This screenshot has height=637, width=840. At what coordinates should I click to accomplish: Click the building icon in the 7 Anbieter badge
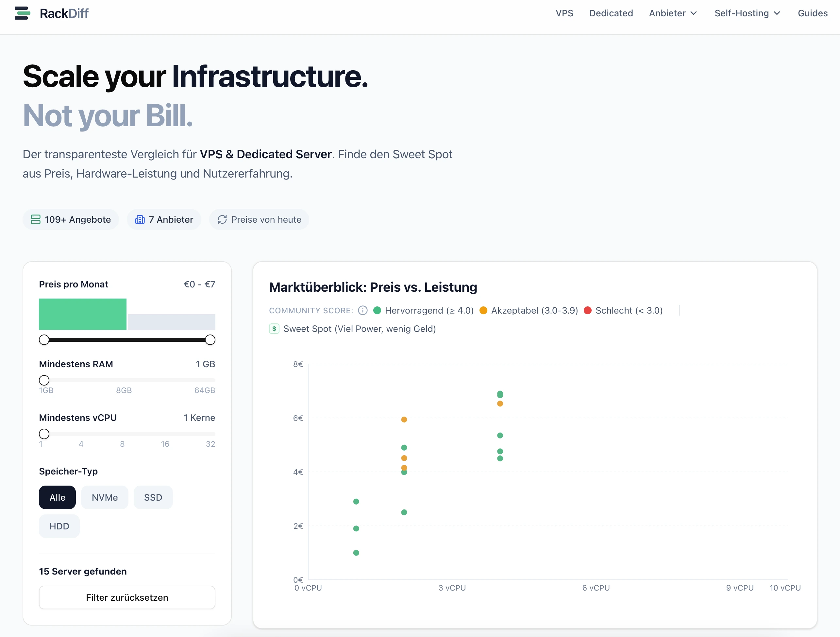[139, 219]
